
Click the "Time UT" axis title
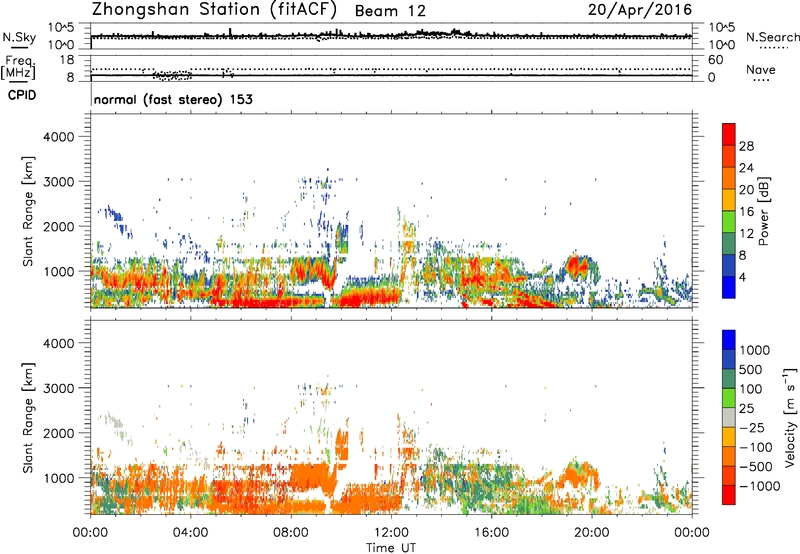[x=391, y=548]
